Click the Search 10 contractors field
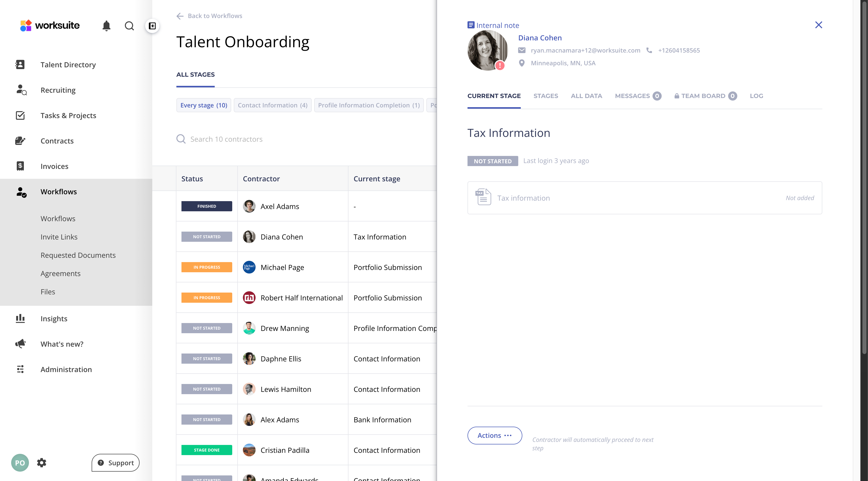Screen dimensions: 868x481 click(226, 139)
